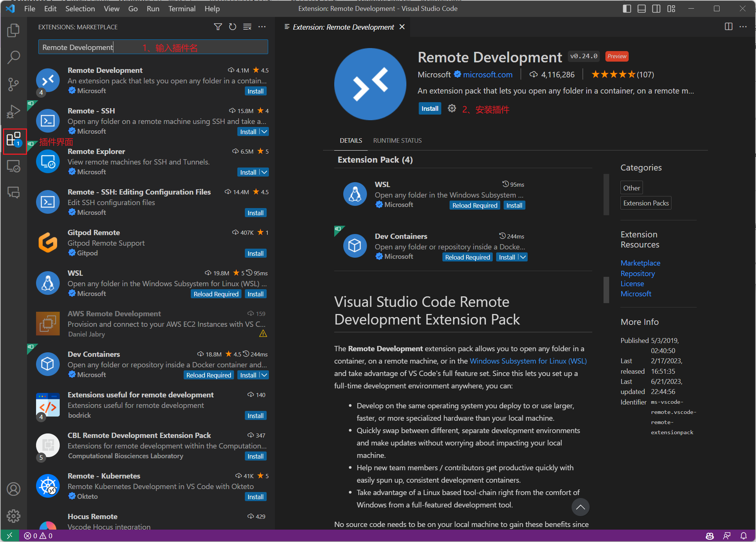
Task: Install the Gitpod Remote extension
Action: click(255, 253)
